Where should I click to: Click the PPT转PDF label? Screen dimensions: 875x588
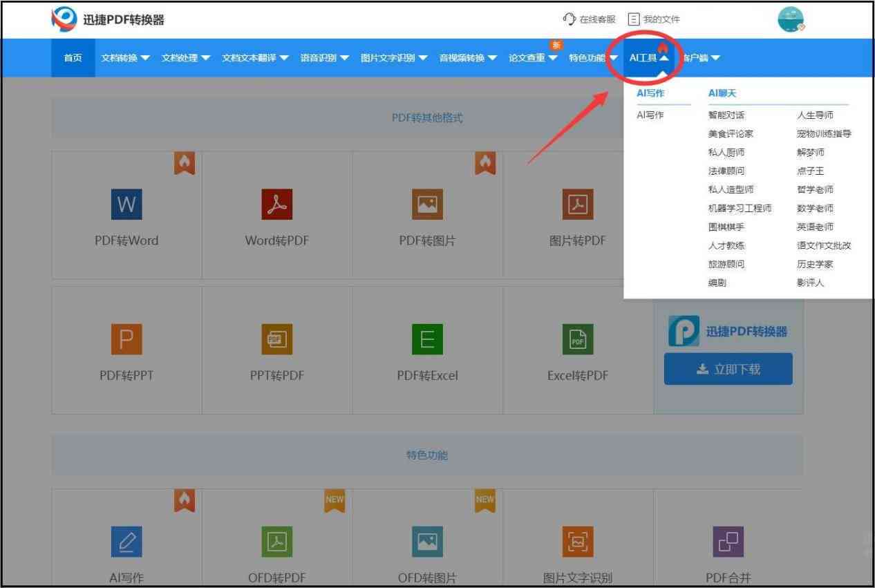pyautogui.click(x=277, y=376)
